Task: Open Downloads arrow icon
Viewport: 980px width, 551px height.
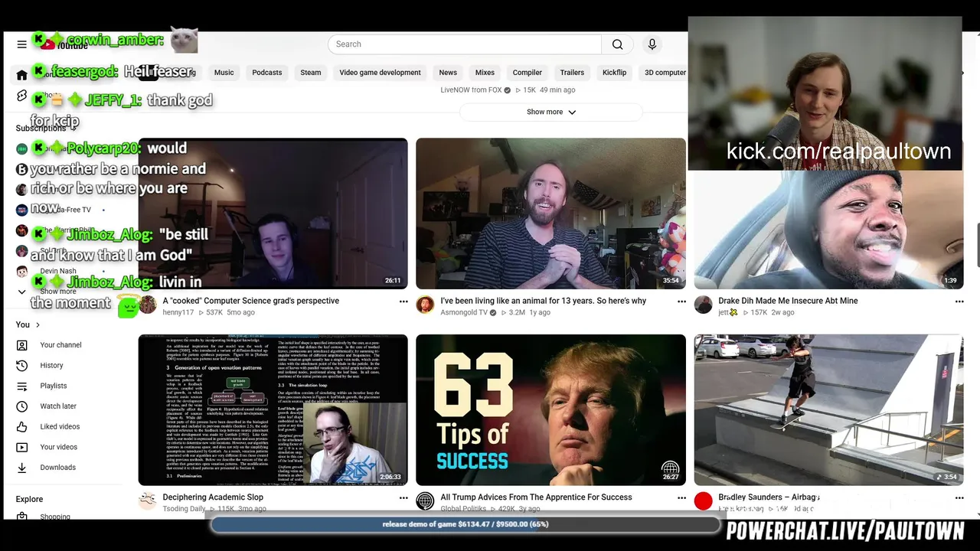Action: click(x=21, y=468)
